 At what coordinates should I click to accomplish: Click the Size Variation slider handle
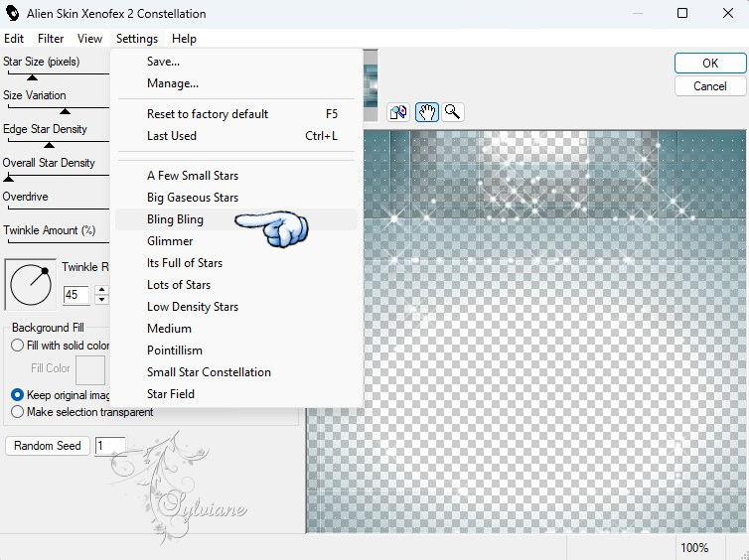65,111
